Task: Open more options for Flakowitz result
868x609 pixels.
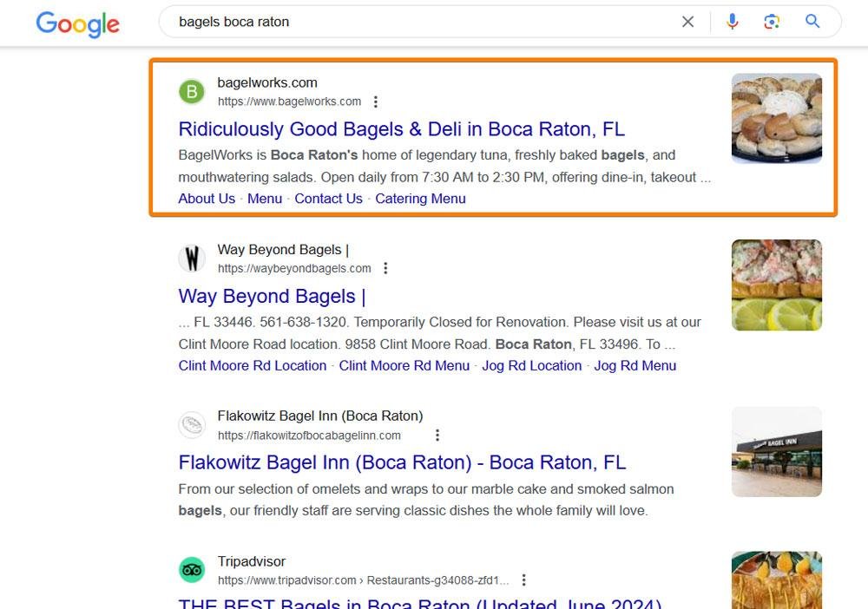Action: point(437,435)
